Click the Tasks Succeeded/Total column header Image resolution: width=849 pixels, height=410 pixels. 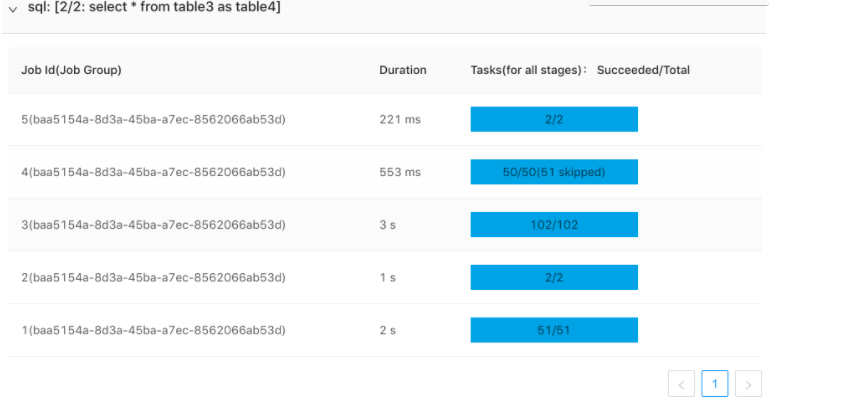[580, 70]
